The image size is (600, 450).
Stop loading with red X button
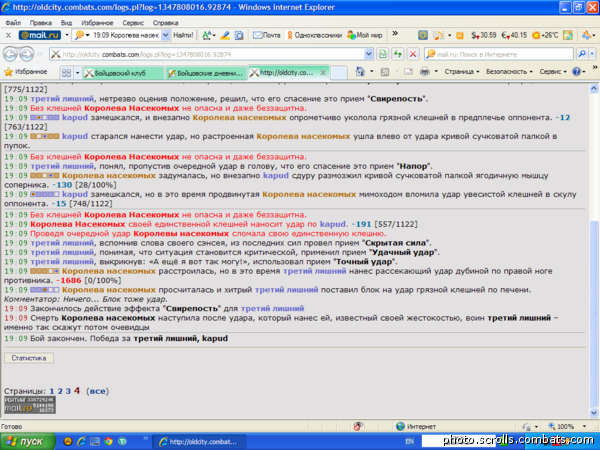point(413,54)
